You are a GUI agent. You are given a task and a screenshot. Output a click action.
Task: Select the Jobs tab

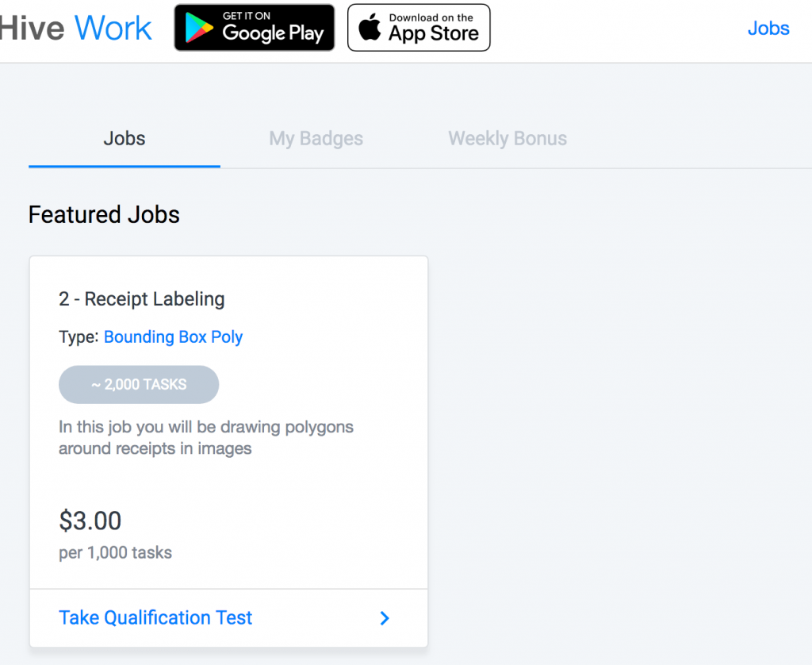tap(124, 138)
